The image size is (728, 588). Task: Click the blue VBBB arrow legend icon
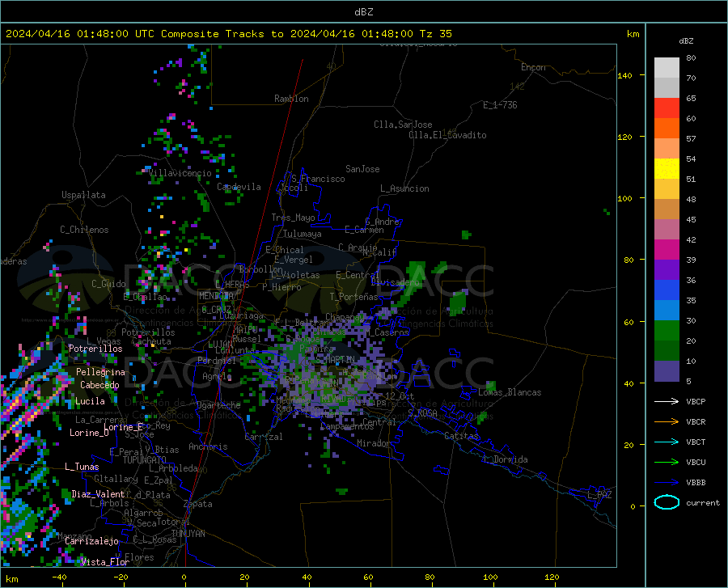click(667, 482)
